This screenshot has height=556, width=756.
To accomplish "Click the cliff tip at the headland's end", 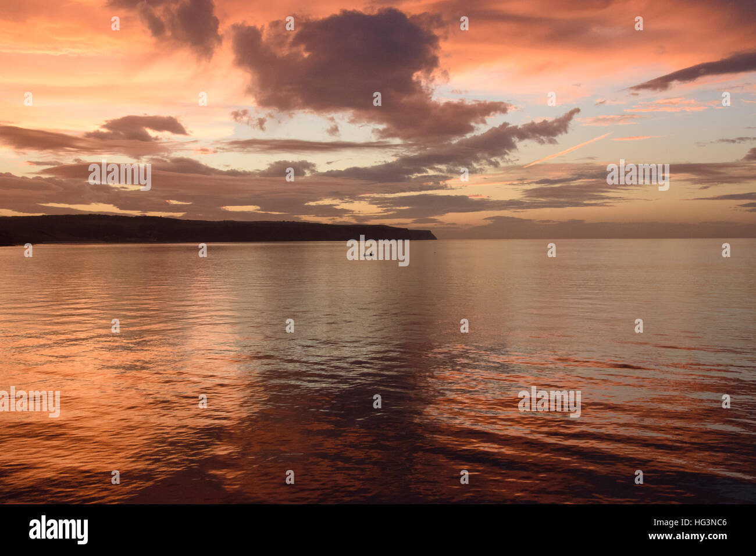I will pyautogui.click(x=429, y=234).
